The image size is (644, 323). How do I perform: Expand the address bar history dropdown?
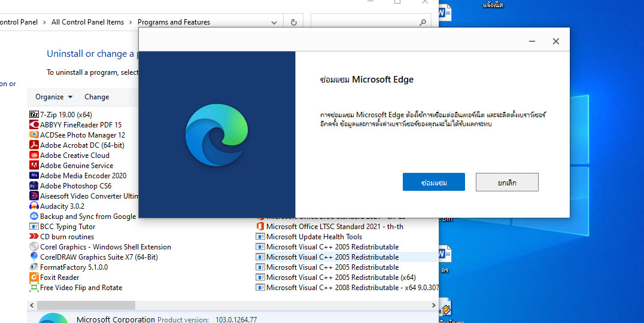274,23
